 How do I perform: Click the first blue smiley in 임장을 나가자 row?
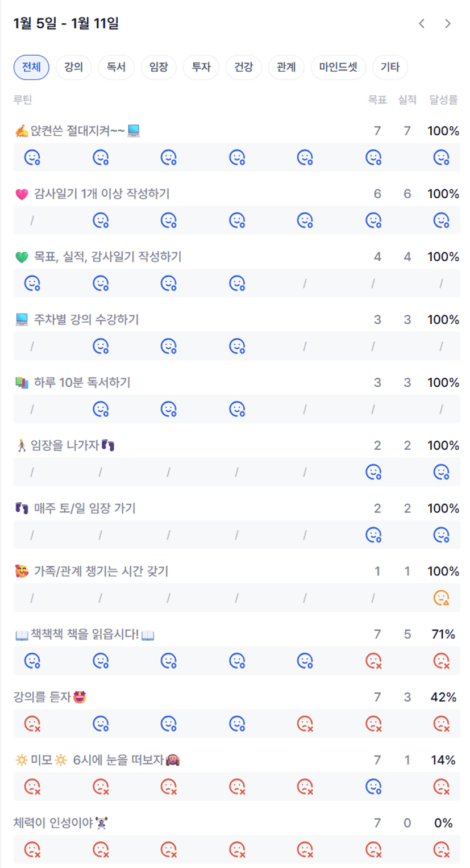coord(373,472)
